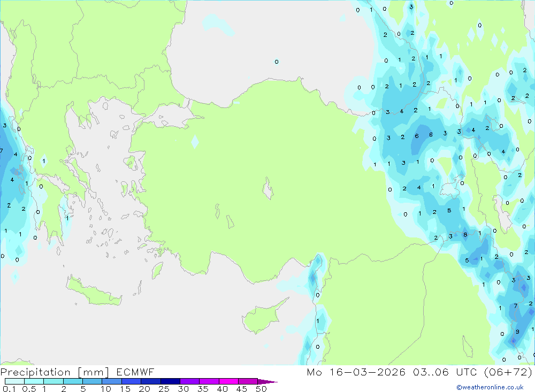Click the 0.1–0.5 mm legend swatch
535x392 pixels.
pyautogui.click(x=14, y=381)
